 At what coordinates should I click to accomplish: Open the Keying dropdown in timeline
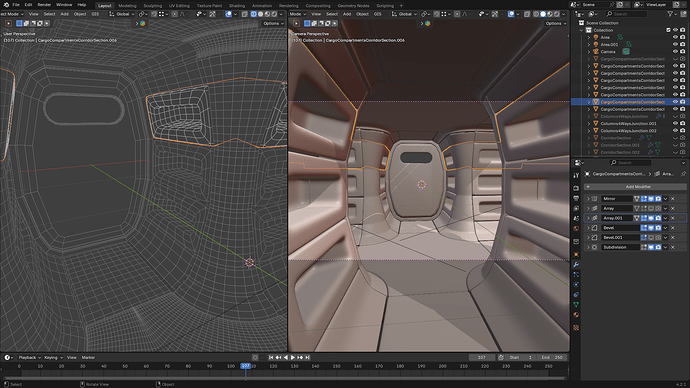coord(53,358)
